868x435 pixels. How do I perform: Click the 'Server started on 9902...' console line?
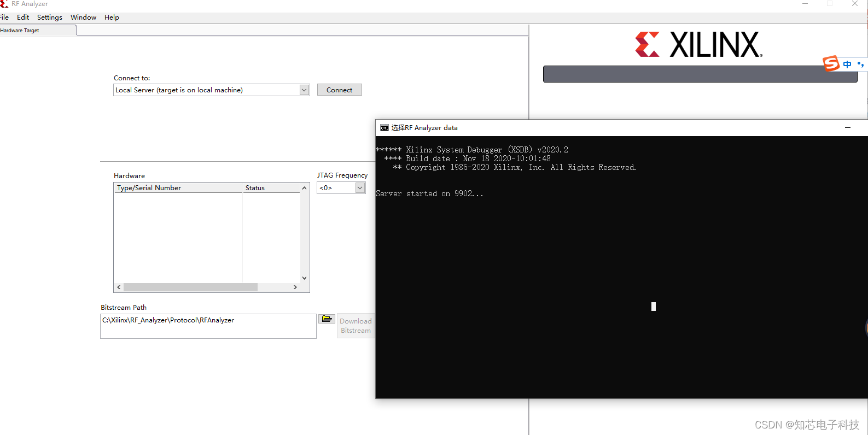coord(429,194)
